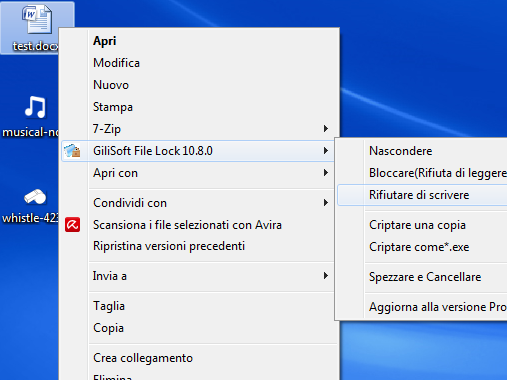Open the Invia a entry
Image resolution: width=507 pixels, height=380 pixels.
tap(198, 276)
